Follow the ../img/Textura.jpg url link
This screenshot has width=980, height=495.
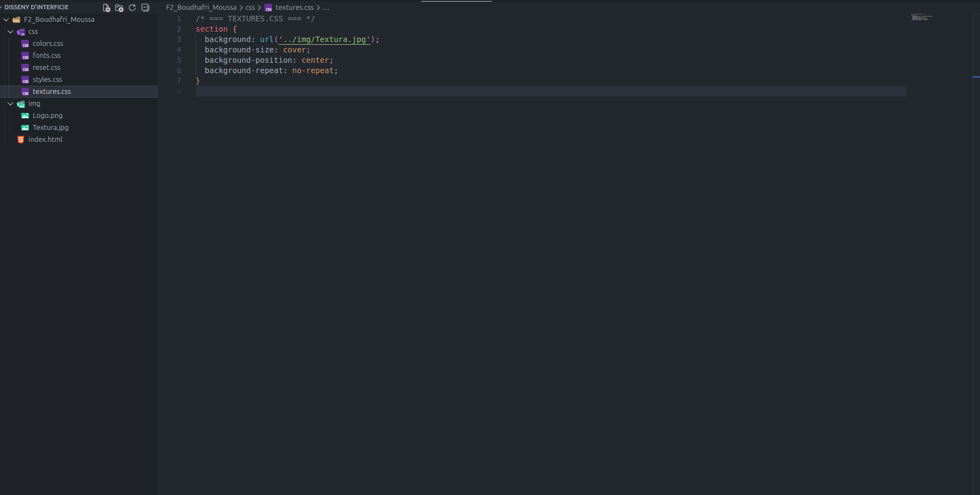coord(324,40)
